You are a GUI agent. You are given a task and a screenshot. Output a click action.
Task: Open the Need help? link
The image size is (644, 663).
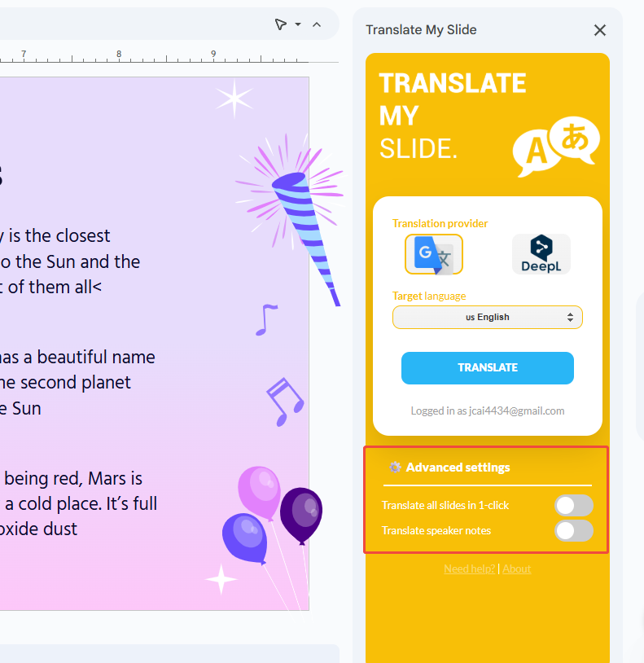click(469, 569)
